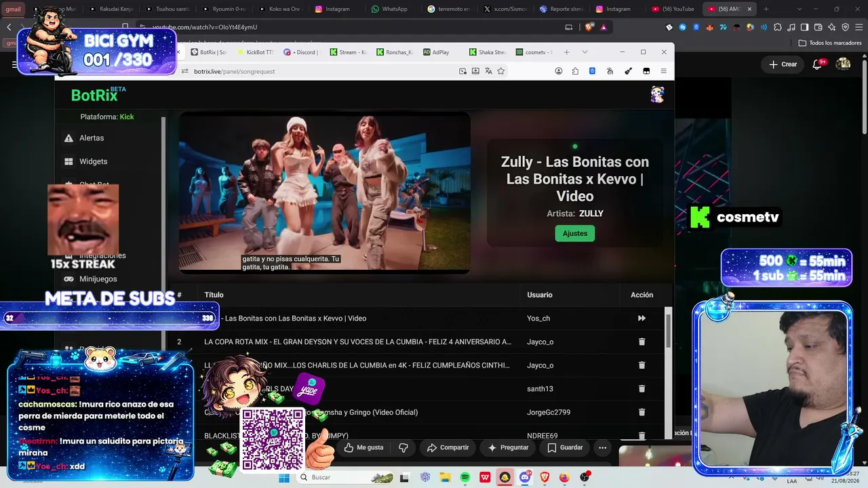
Task: Open Discord from the taskbar
Action: [x=525, y=477]
